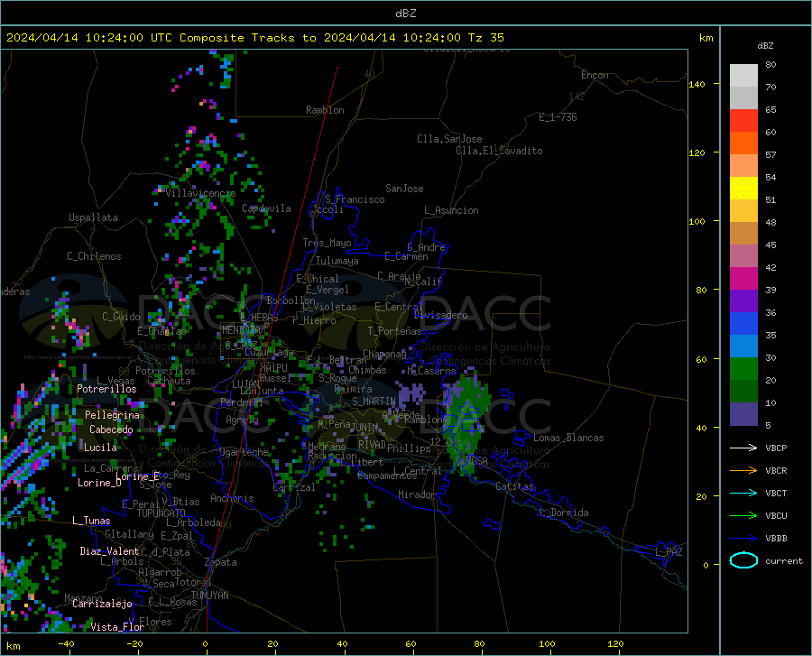Click the Divisadero place label

[440, 315]
